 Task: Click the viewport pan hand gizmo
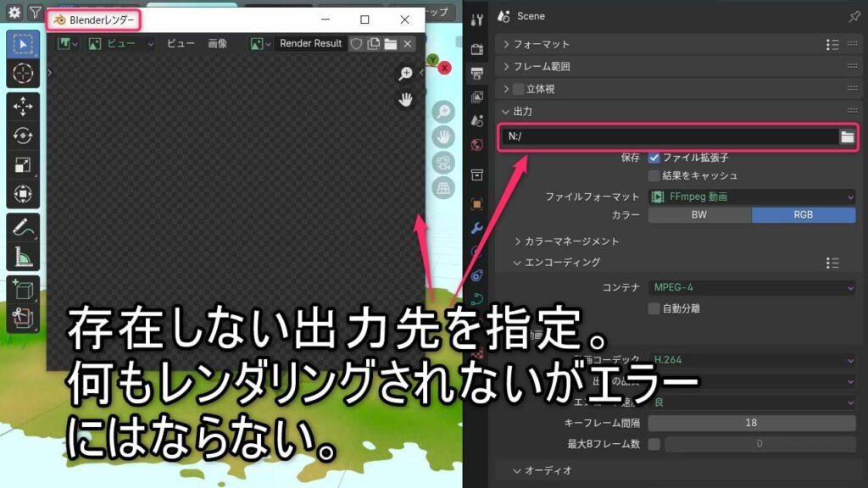(443, 137)
